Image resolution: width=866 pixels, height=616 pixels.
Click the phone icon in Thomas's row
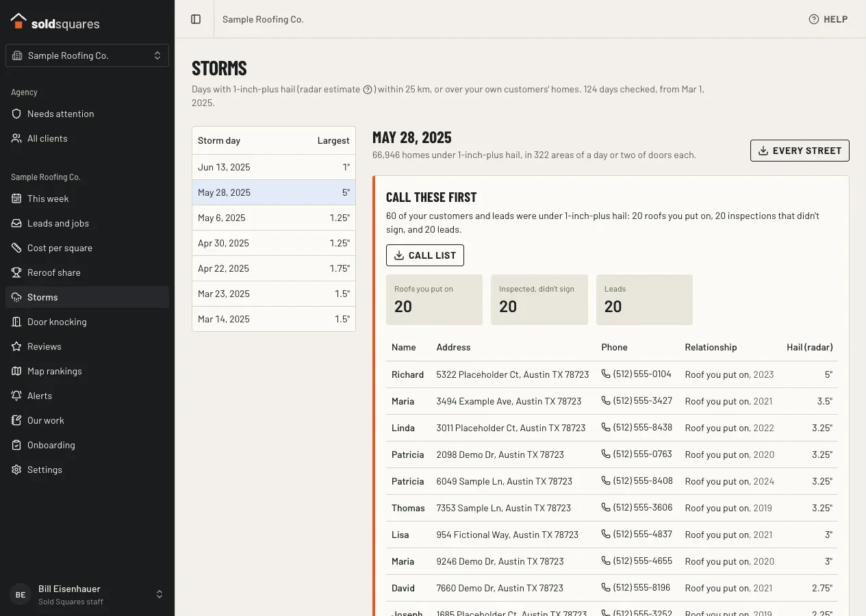click(x=606, y=508)
